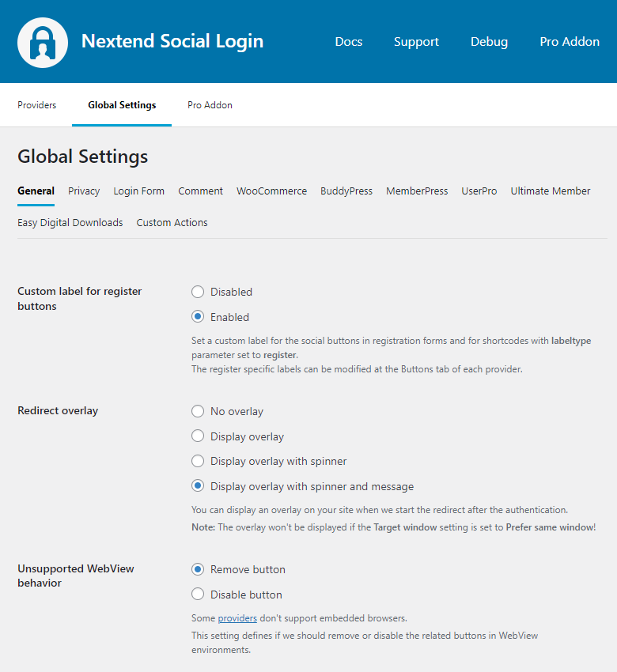Screen dimensions: 617x672
Task: Open the Debug page from header
Action: tap(489, 42)
